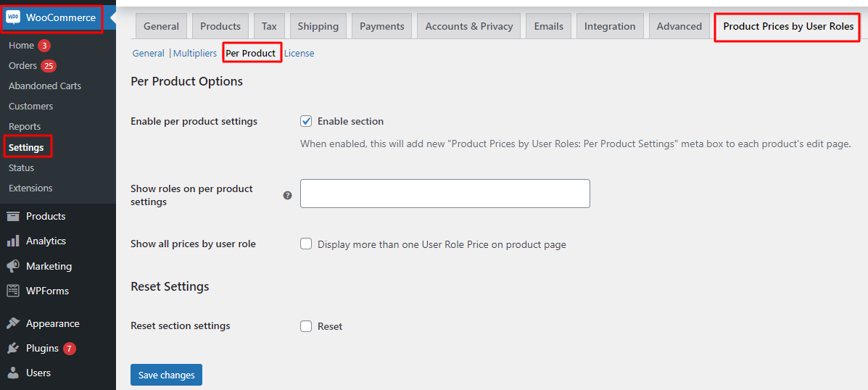
Task: Go to Accounts & Privacy tab
Action: pyautogui.click(x=469, y=26)
